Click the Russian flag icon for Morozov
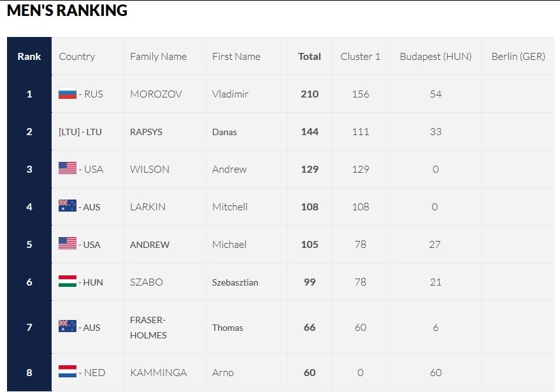This screenshot has width=560, height=392. (x=68, y=93)
